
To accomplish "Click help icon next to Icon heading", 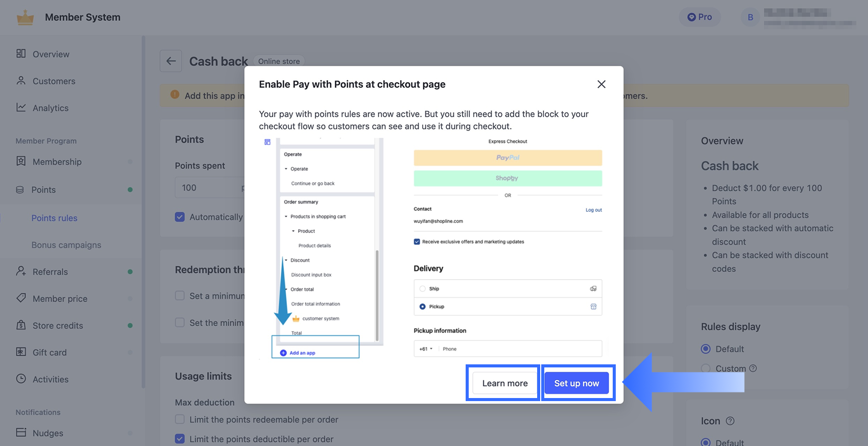I will 730,421.
